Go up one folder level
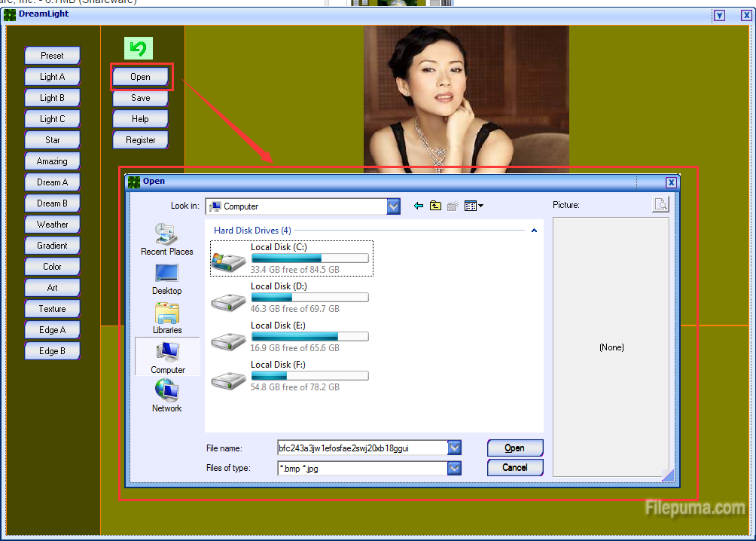This screenshot has height=541, width=756. click(x=435, y=206)
